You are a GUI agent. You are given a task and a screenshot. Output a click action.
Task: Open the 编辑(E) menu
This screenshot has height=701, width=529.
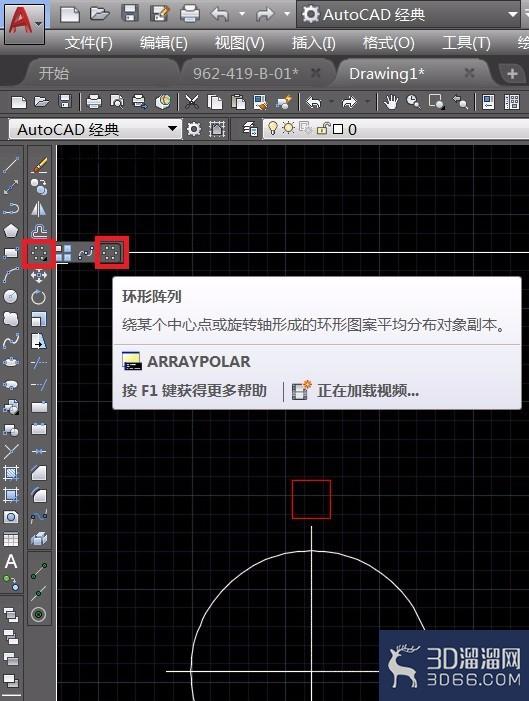point(164,43)
